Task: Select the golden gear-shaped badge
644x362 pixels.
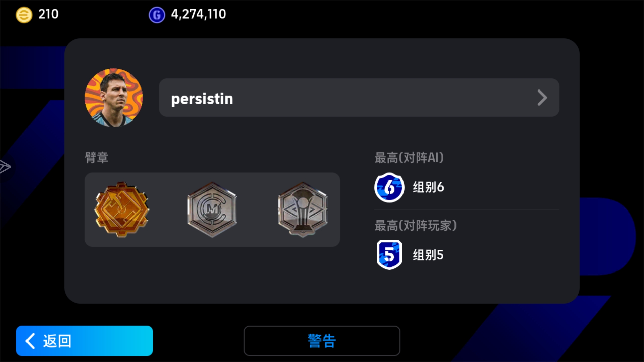Action: click(122, 210)
